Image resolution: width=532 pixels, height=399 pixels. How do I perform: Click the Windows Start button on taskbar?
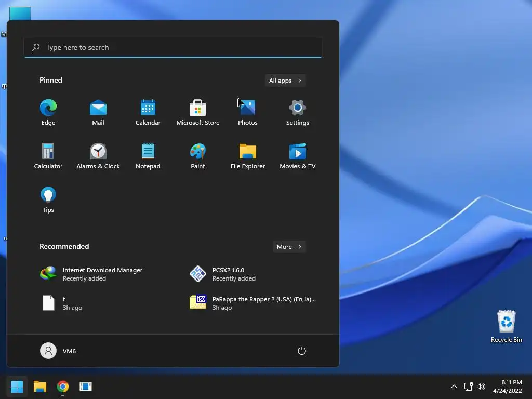tap(17, 387)
